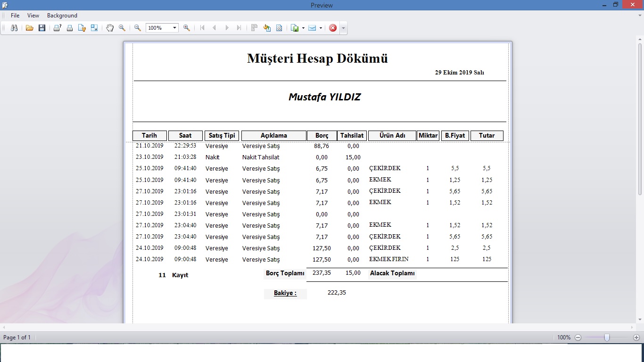Expand the Send via E-Mail dropdown arrow
Image resolution: width=644 pixels, height=362 pixels.
click(x=321, y=28)
